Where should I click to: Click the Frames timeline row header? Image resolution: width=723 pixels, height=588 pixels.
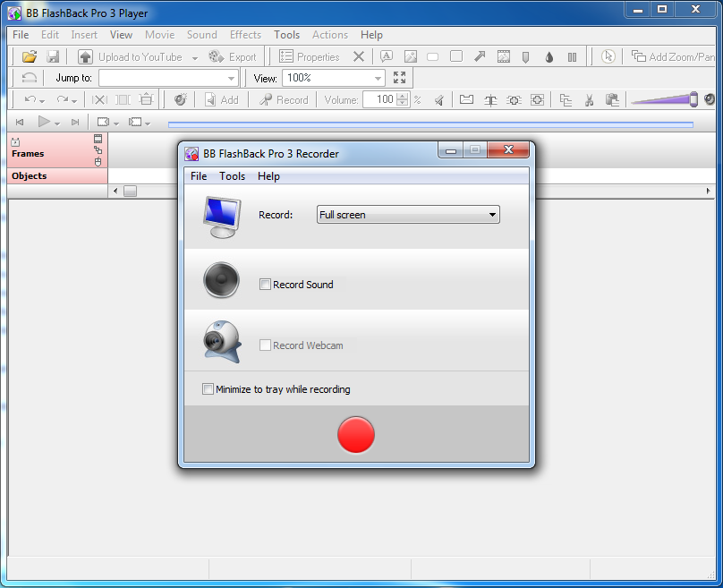pyautogui.click(x=57, y=150)
